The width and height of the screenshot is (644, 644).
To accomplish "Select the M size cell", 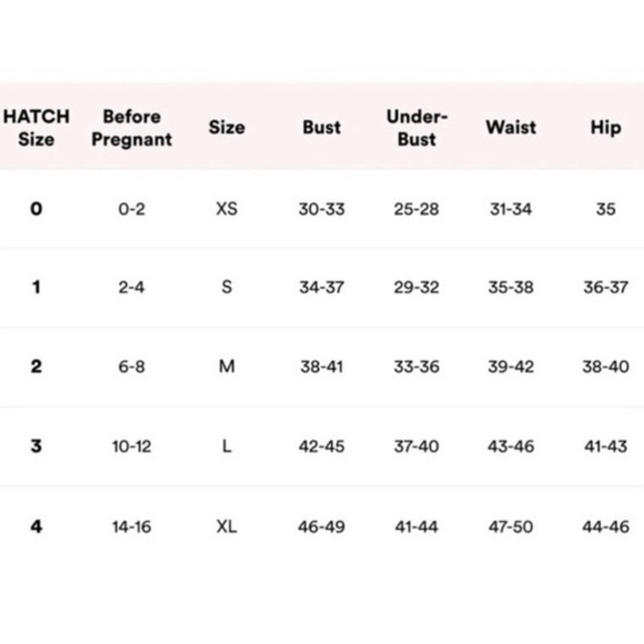I will click(227, 366).
